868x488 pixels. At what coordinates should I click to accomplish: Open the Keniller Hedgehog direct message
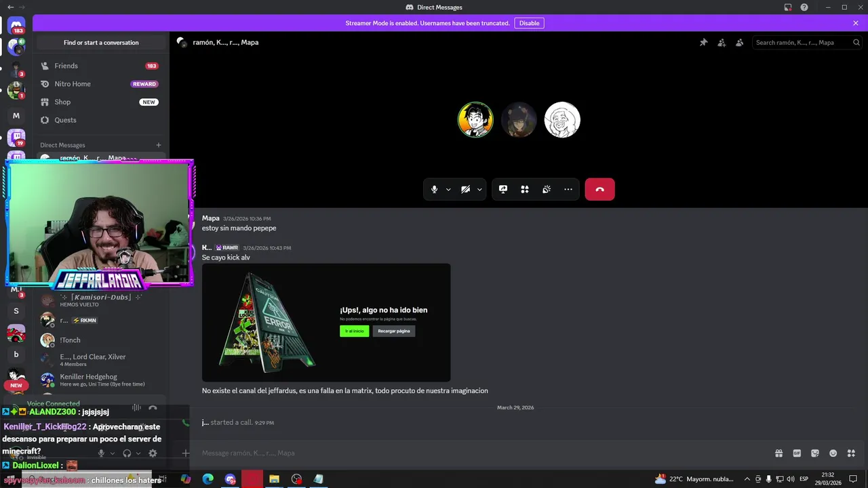(100, 380)
